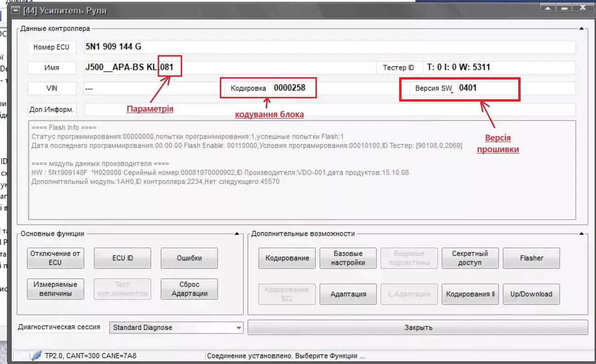Screen dimensions: 596x364
Task: Collapse the Основные функции section
Action: pyautogui.click(x=237, y=234)
